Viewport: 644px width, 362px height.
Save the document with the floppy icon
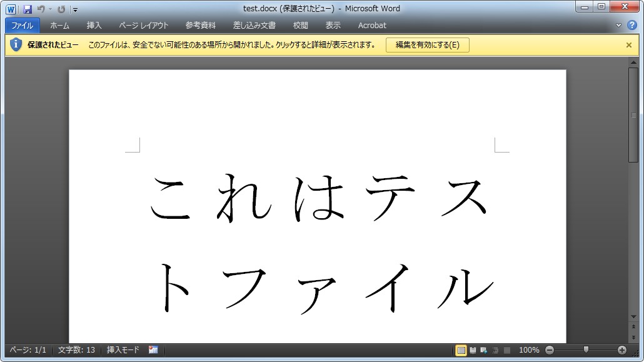(27, 9)
